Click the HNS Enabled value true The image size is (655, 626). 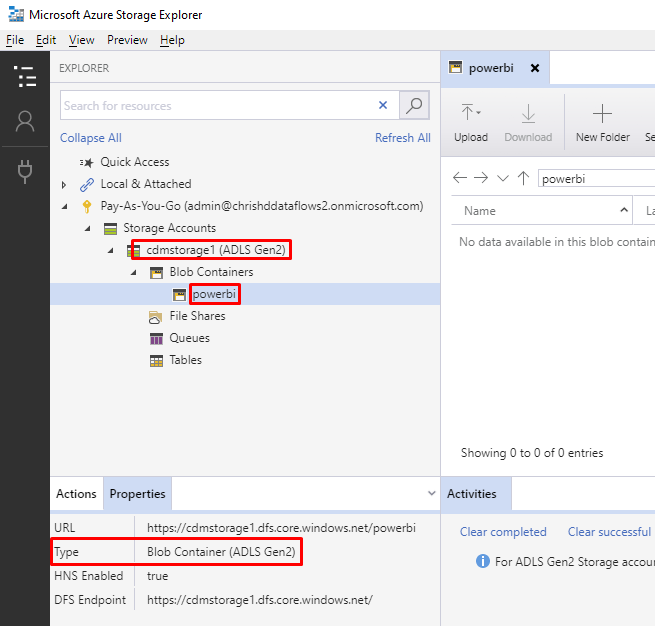point(157,576)
